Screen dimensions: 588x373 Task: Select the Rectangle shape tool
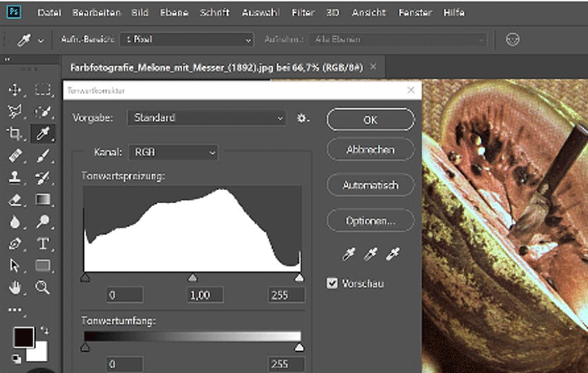point(42,265)
